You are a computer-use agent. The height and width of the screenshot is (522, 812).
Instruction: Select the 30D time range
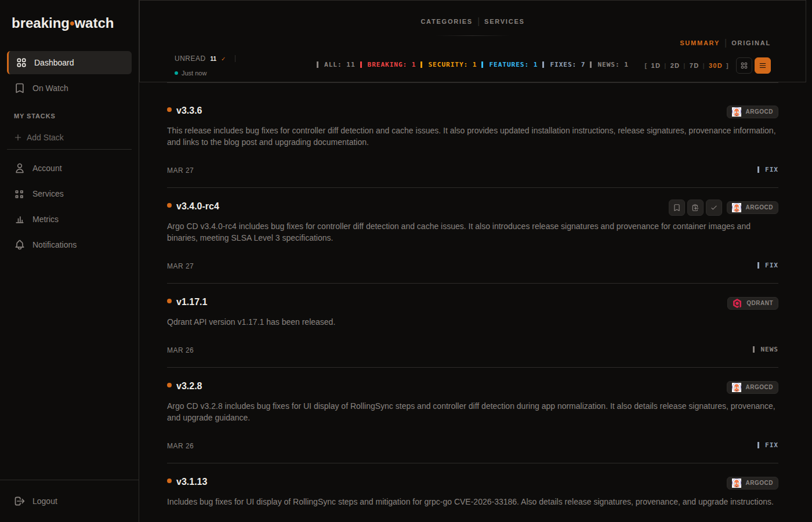point(715,66)
